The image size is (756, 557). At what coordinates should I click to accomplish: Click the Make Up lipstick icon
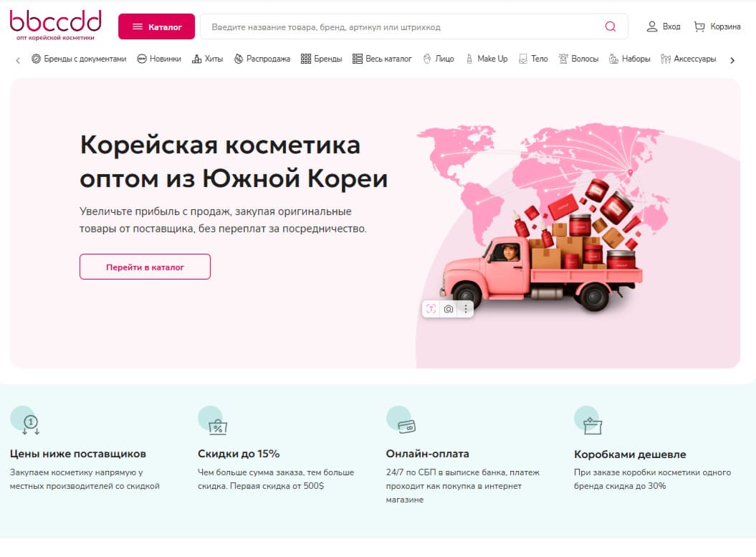[469, 59]
